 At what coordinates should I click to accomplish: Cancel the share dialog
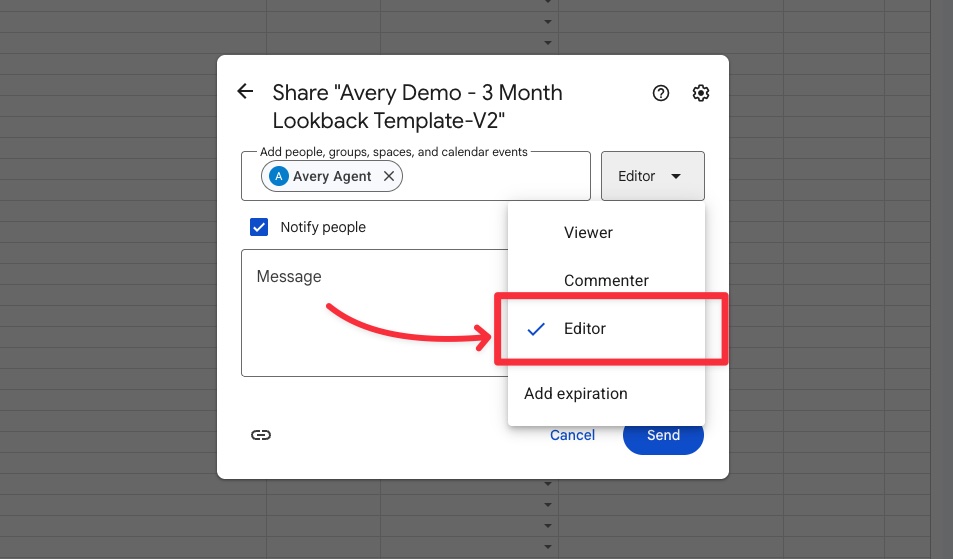pyautogui.click(x=572, y=435)
